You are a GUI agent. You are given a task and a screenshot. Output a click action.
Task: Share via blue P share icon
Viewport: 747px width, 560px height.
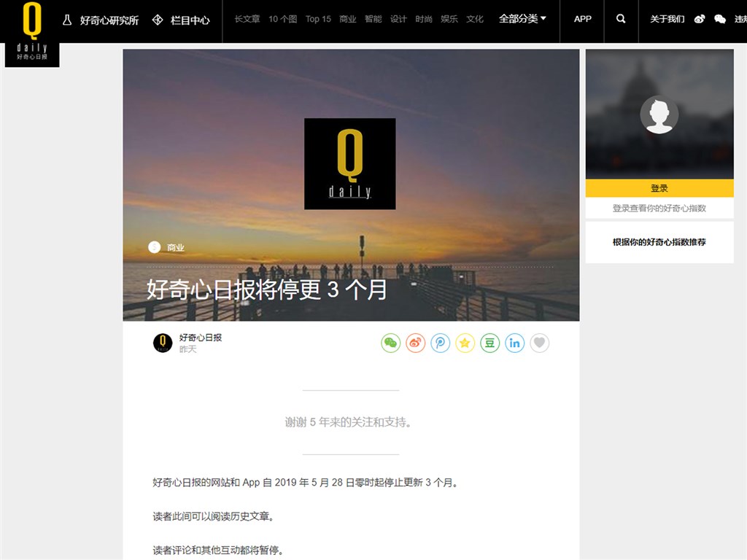point(440,343)
